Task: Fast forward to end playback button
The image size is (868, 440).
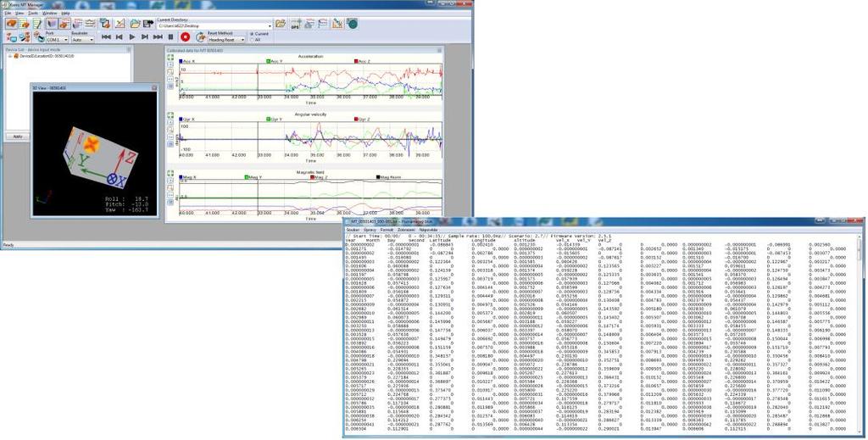Action: point(158,37)
